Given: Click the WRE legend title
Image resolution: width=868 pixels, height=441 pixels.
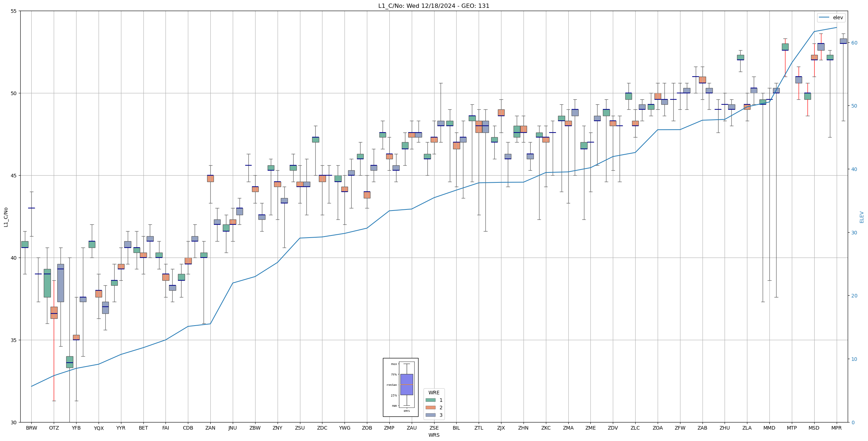Looking at the screenshot, I should 434,393.
